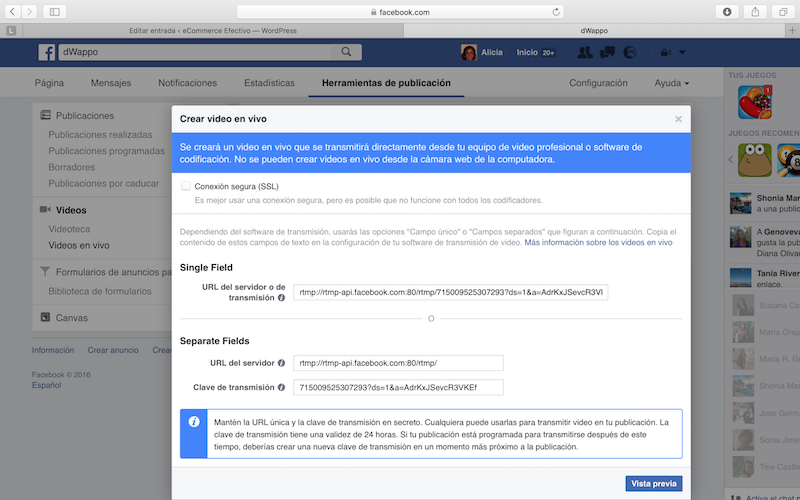Screen dimensions: 800x500
Task: Click Alicia's profile picture in header
Action: 469,52
